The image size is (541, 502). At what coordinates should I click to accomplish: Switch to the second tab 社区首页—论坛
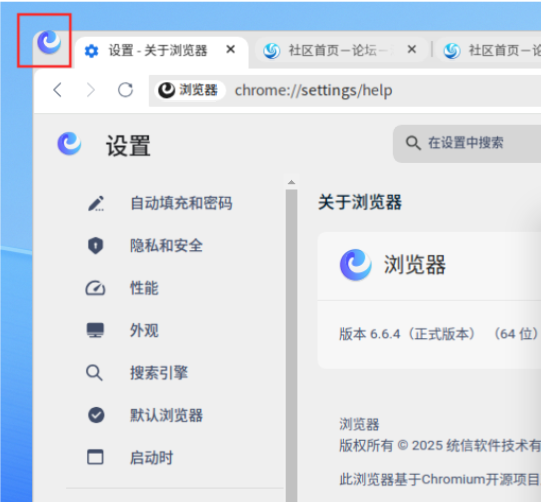tap(342, 50)
